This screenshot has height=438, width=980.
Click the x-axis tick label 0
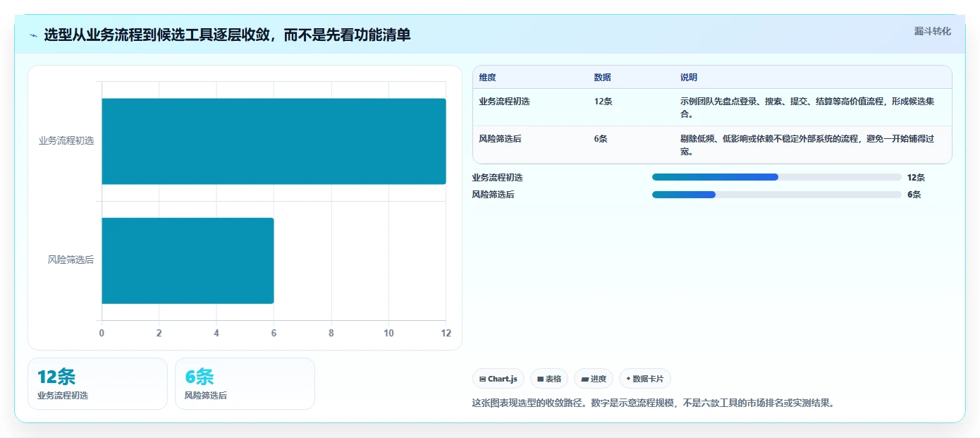tap(102, 333)
